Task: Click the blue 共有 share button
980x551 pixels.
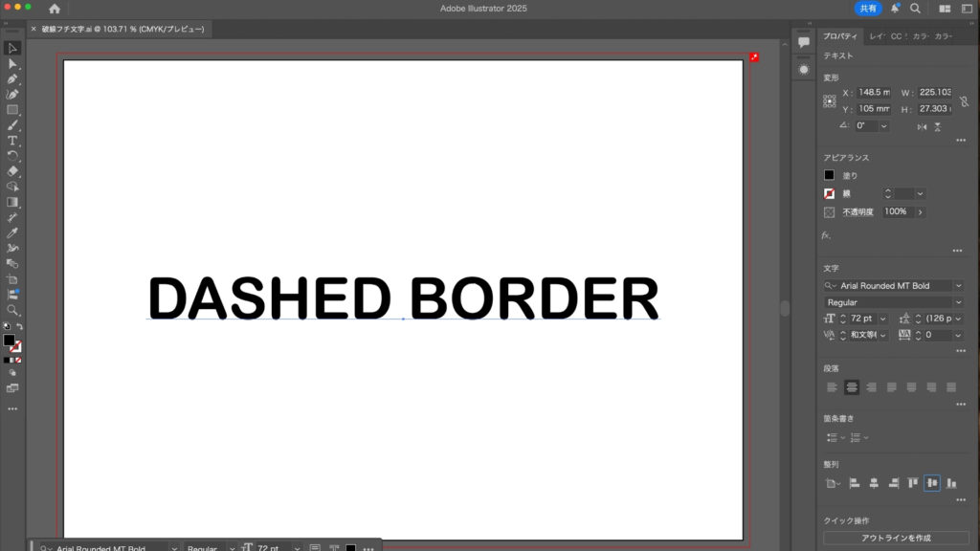Action: point(867,9)
